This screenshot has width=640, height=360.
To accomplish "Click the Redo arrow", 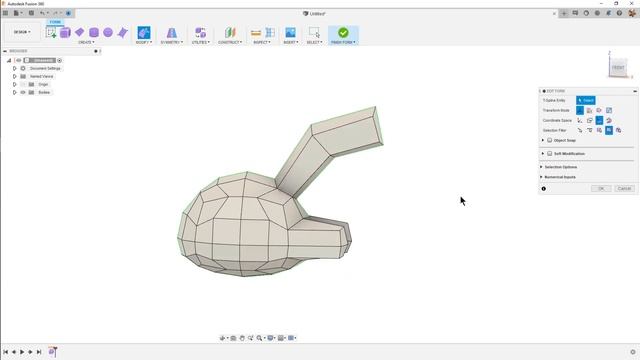I will click(x=56, y=13).
